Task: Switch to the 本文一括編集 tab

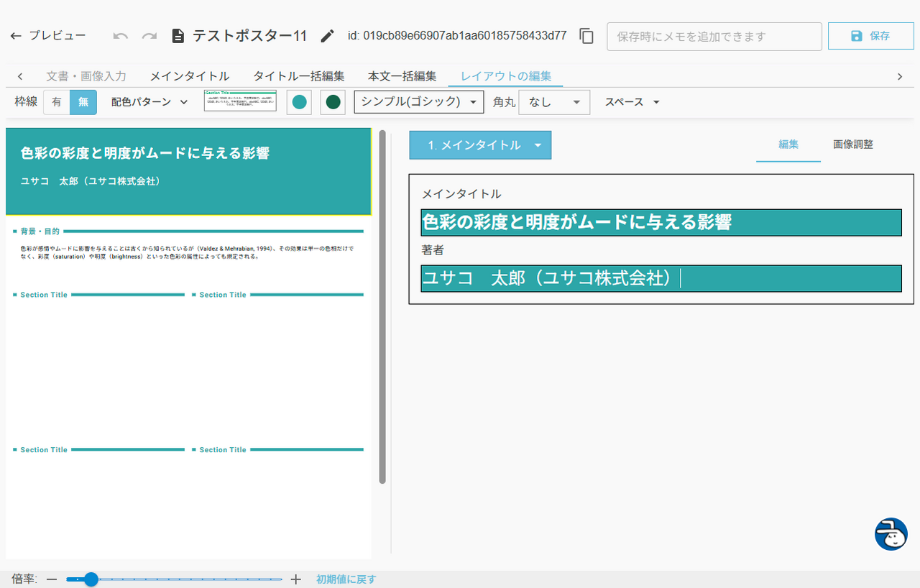Action: point(402,76)
